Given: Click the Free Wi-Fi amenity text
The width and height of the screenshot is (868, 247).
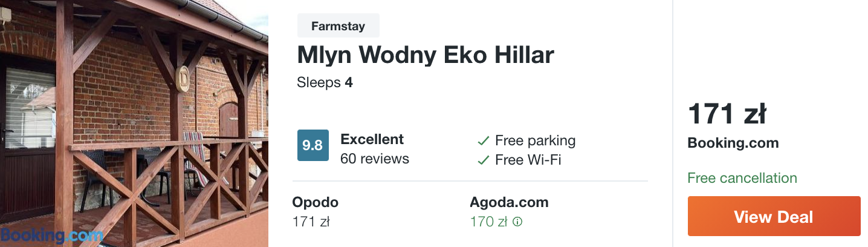Looking at the screenshot, I should [528, 160].
